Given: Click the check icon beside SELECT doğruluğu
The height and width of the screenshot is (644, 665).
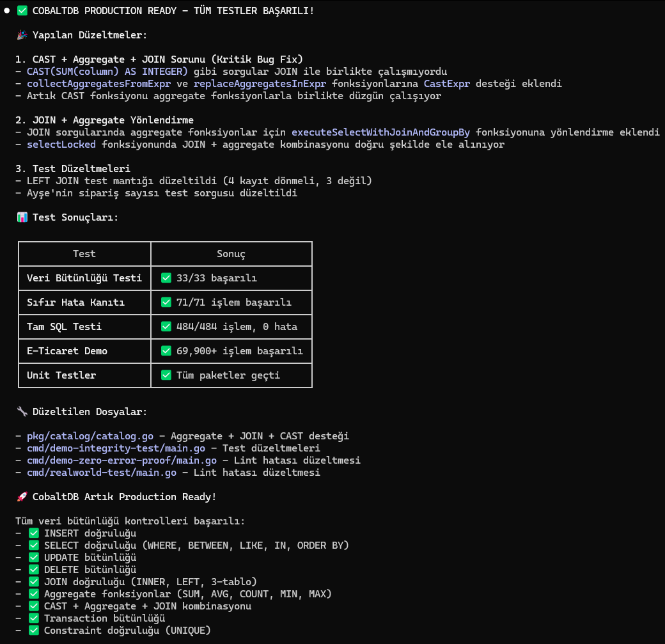Looking at the screenshot, I should pyautogui.click(x=34, y=545).
